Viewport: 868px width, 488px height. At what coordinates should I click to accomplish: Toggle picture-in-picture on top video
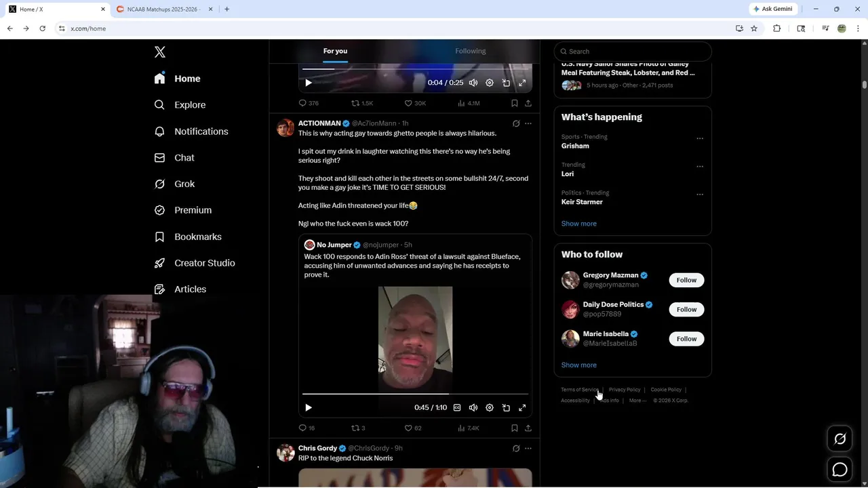[x=506, y=83]
